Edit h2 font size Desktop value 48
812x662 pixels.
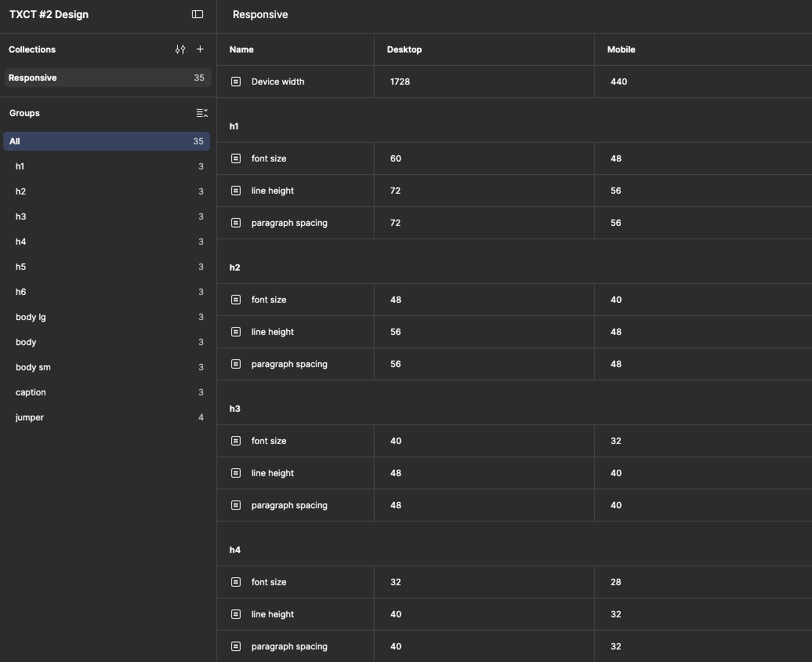tap(484, 300)
